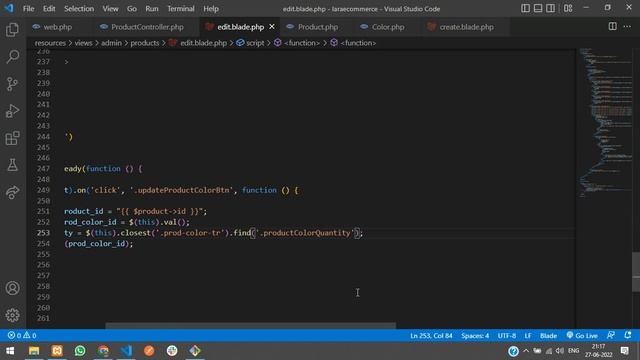Open Chrome from the taskbar
This screenshot has width=640, height=360.
[103, 351]
